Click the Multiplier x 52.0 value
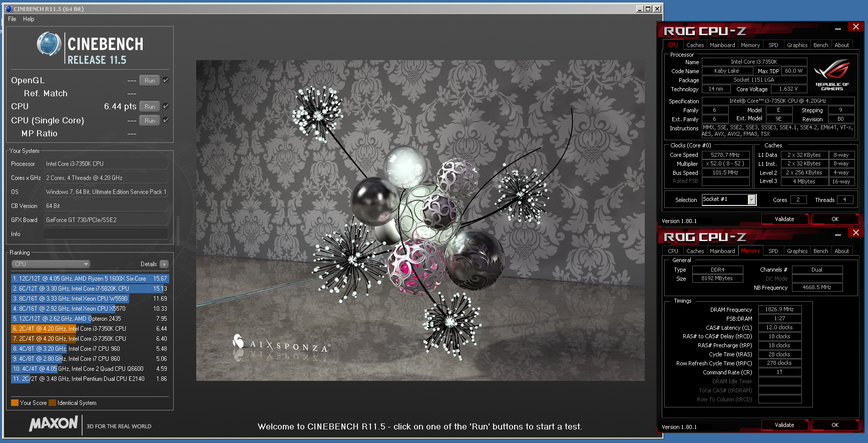Screen dimensions: 868x443 725,164
